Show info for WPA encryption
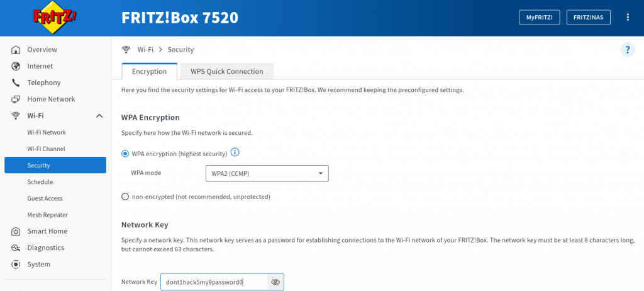Viewport: 644px width, 291px height. click(235, 152)
